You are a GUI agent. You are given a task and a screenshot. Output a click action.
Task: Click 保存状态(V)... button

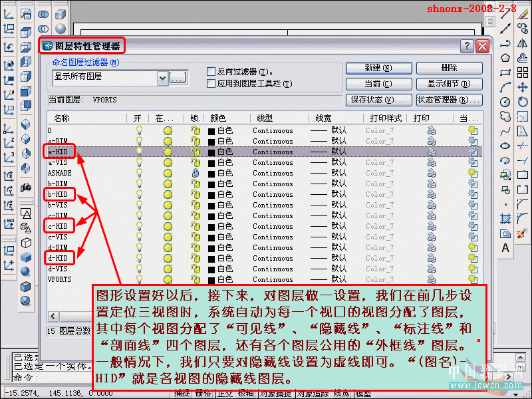pyautogui.click(x=378, y=100)
